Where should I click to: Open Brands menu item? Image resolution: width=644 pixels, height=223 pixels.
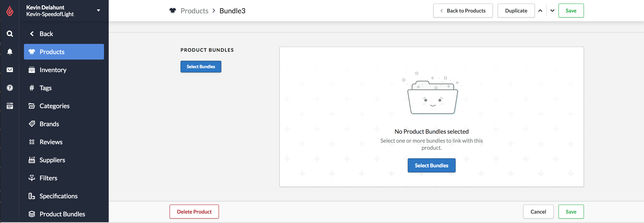click(x=64, y=124)
